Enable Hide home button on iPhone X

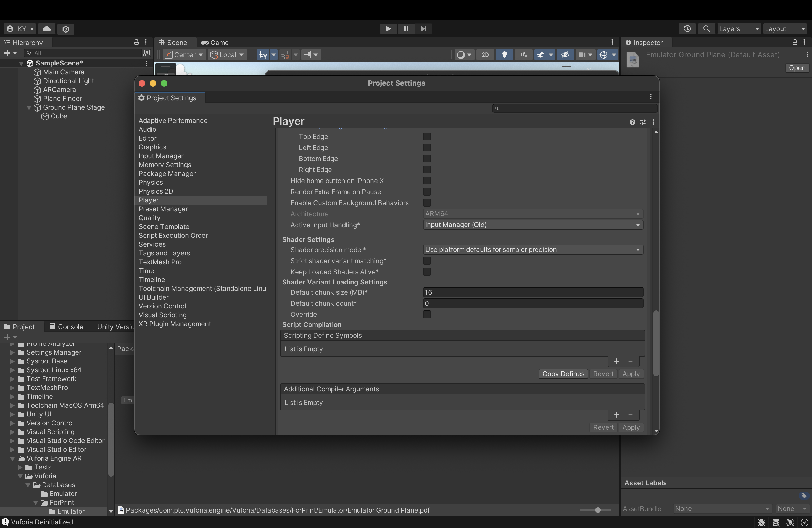click(x=427, y=181)
